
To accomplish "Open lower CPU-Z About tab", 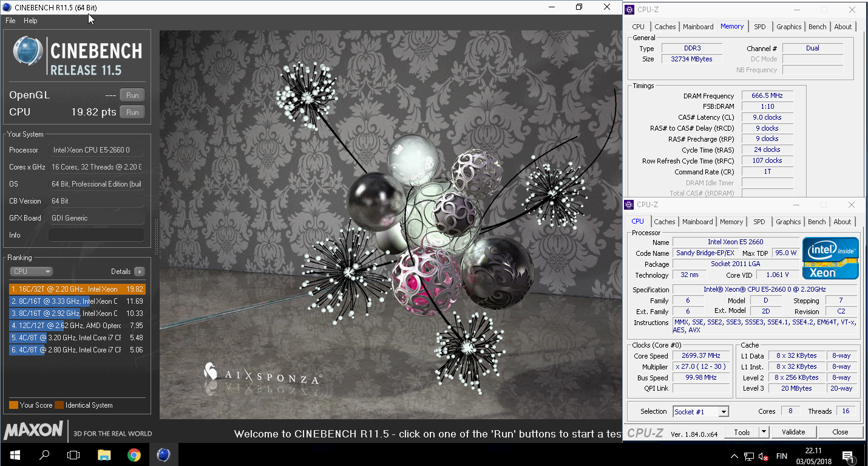I will coord(843,222).
